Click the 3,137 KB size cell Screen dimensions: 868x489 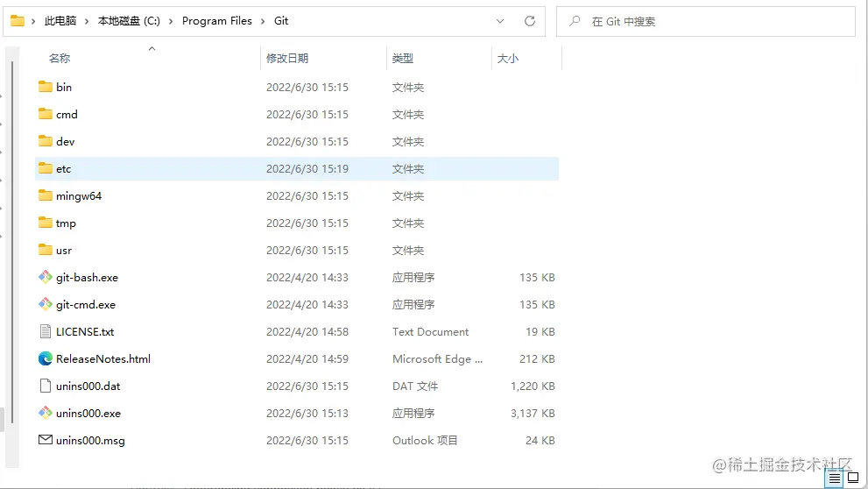[x=533, y=413]
